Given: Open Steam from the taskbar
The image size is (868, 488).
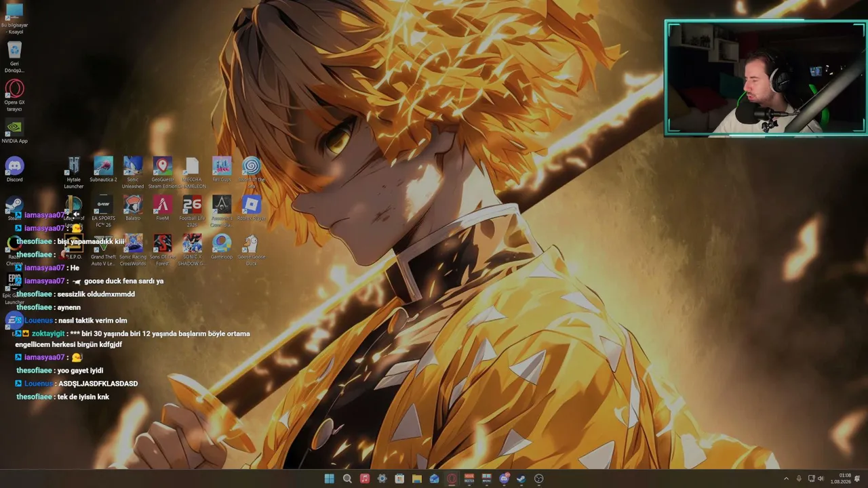Looking at the screenshot, I should pyautogui.click(x=521, y=479).
